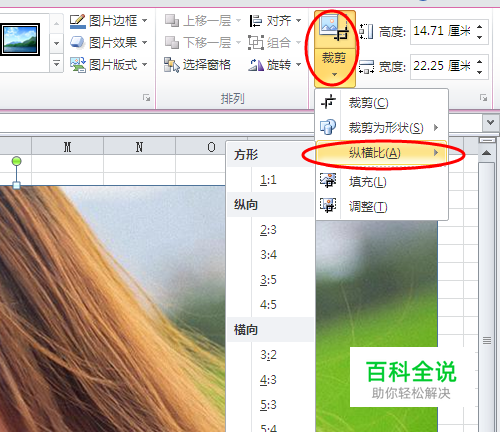Click the 填充 fill icon in crop menu
This screenshot has height=432, width=500.
tap(328, 180)
